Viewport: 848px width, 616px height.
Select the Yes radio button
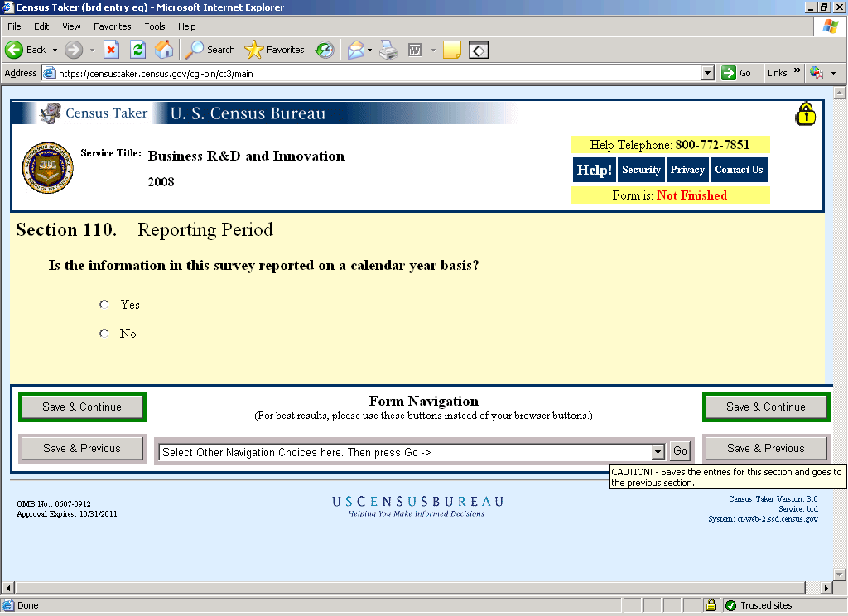(104, 305)
